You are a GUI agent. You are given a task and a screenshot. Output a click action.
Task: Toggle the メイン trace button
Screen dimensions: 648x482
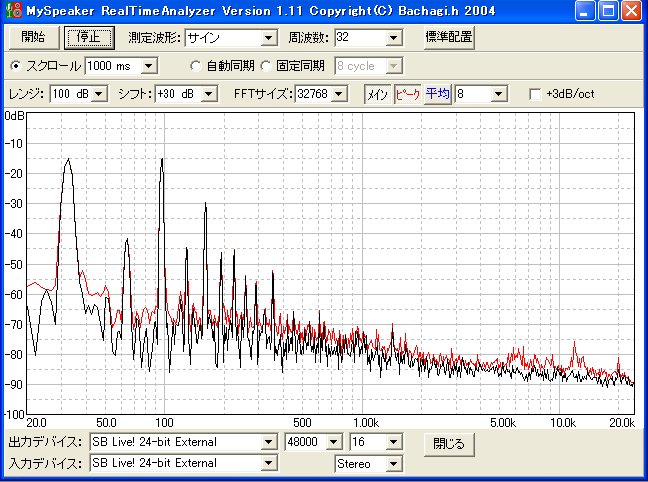[x=377, y=93]
